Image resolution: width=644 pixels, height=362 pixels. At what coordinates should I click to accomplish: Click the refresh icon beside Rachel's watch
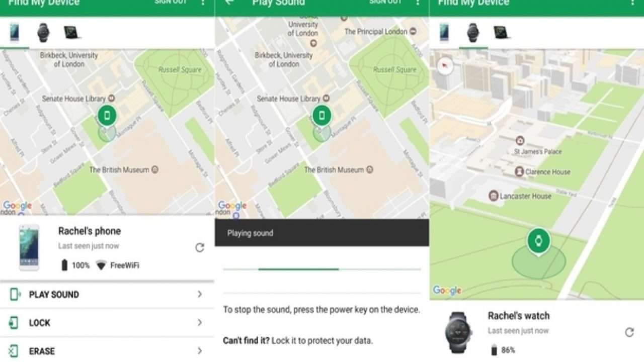pyautogui.click(x=629, y=332)
